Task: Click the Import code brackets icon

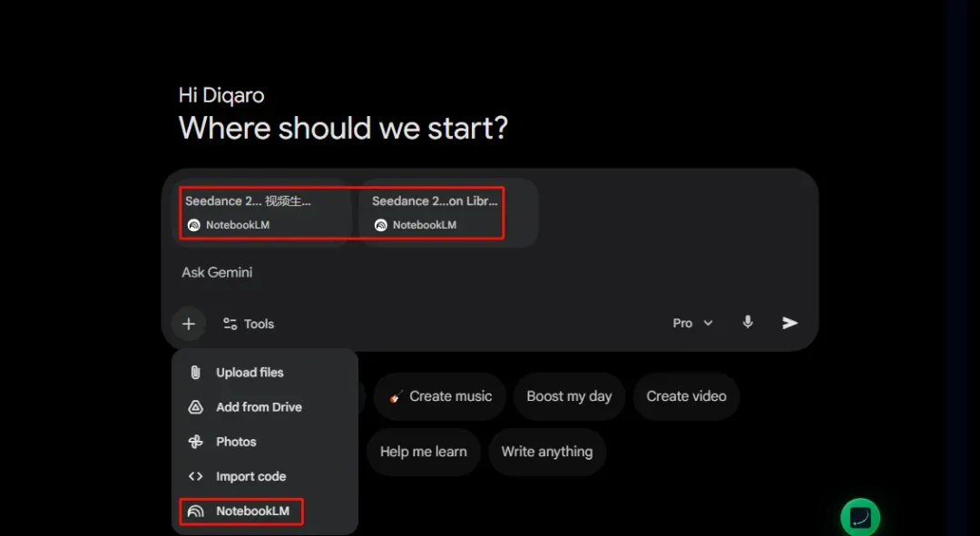Action: point(196,477)
